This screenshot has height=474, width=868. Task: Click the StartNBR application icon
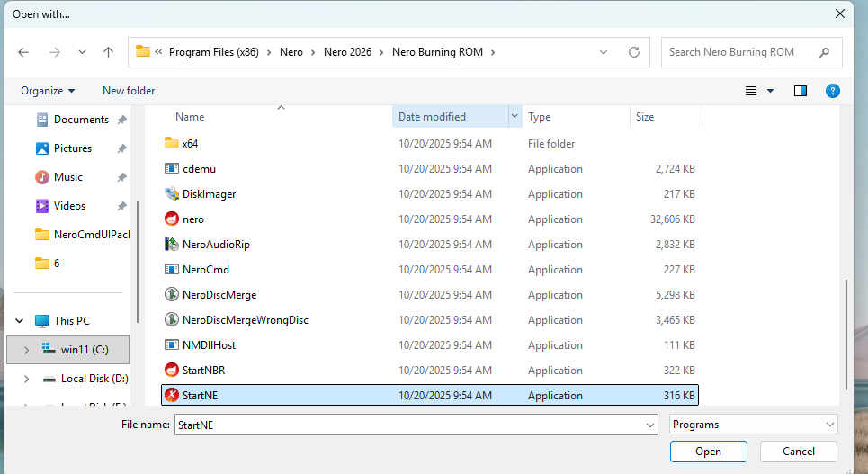pos(172,370)
